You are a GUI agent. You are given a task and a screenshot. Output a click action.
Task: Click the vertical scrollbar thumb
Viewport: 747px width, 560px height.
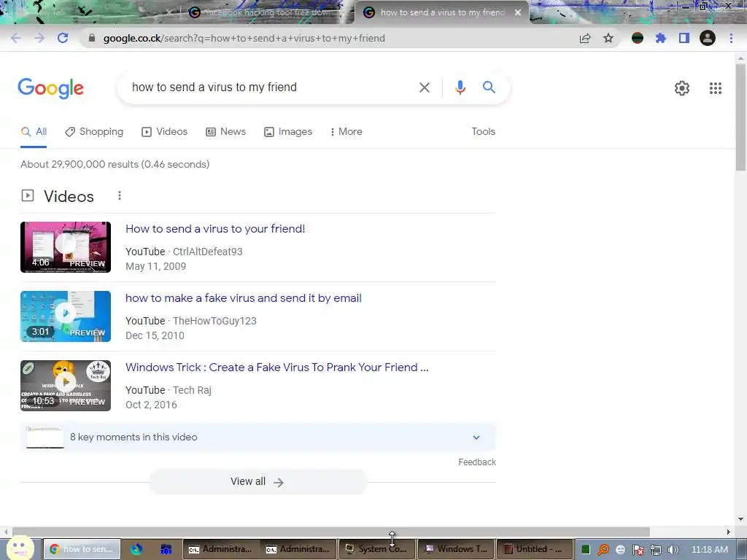740,117
